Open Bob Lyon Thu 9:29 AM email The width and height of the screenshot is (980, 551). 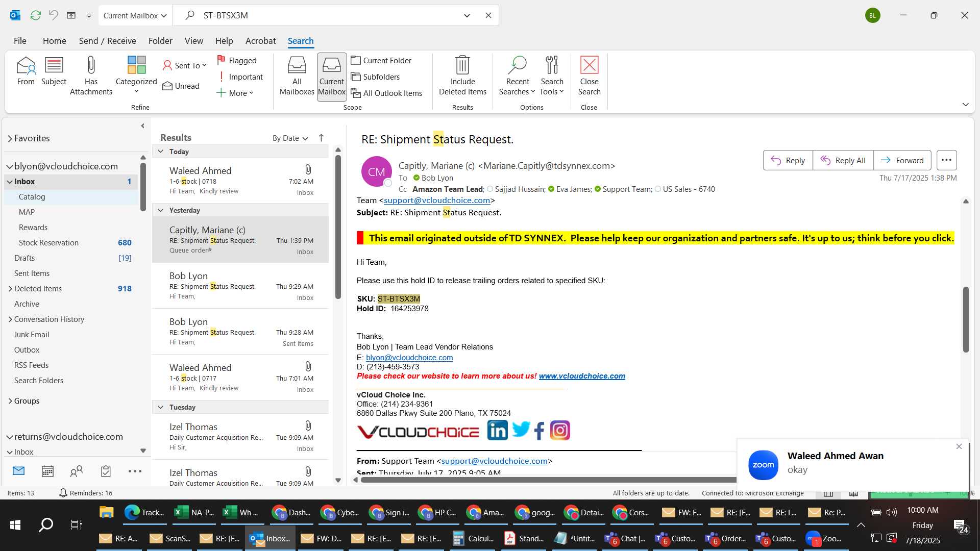pyautogui.click(x=240, y=286)
